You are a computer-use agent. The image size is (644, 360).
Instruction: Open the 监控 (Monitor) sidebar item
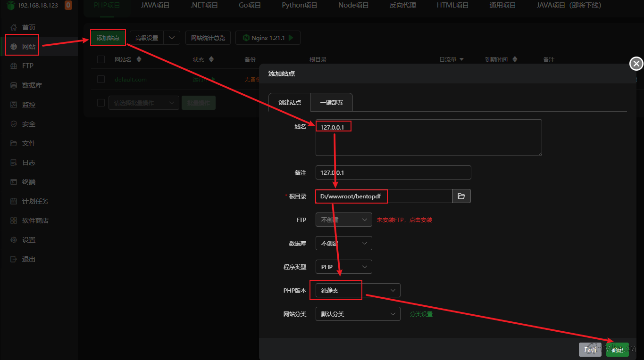tap(28, 105)
